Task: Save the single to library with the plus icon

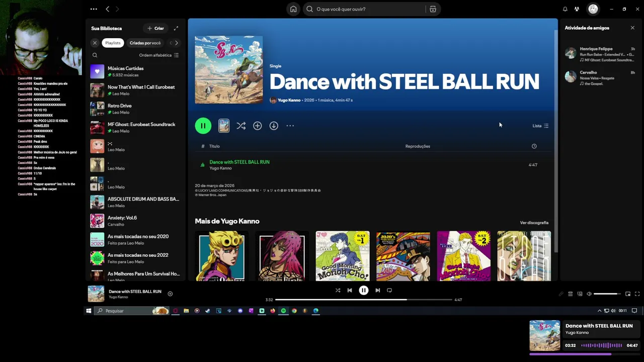Action: (257, 126)
